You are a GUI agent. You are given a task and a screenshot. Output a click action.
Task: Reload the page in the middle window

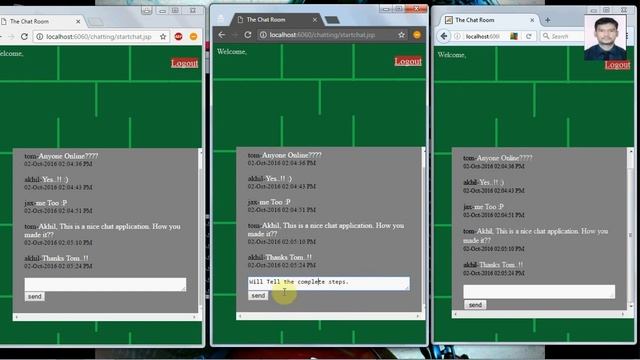tap(248, 35)
